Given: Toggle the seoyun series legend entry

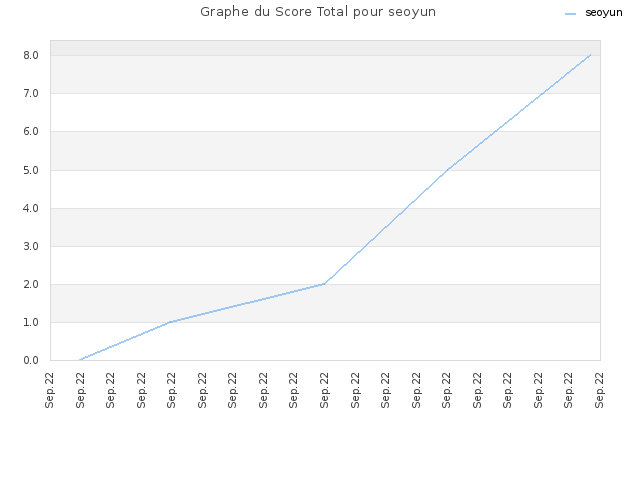Looking at the screenshot, I should (594, 13).
